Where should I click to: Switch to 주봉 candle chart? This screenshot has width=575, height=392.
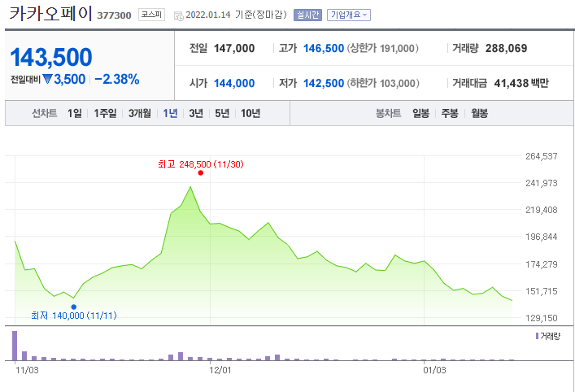pos(450,113)
